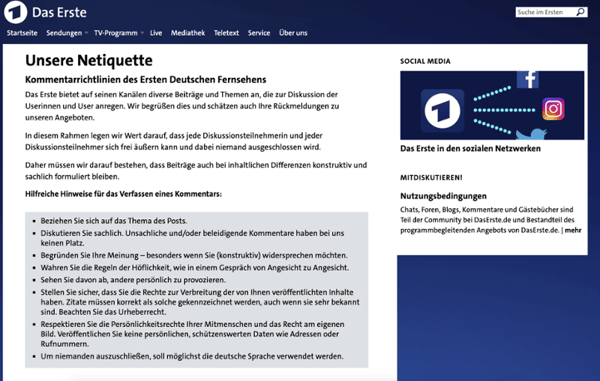Click the Das Erste logo icon

click(x=15, y=12)
